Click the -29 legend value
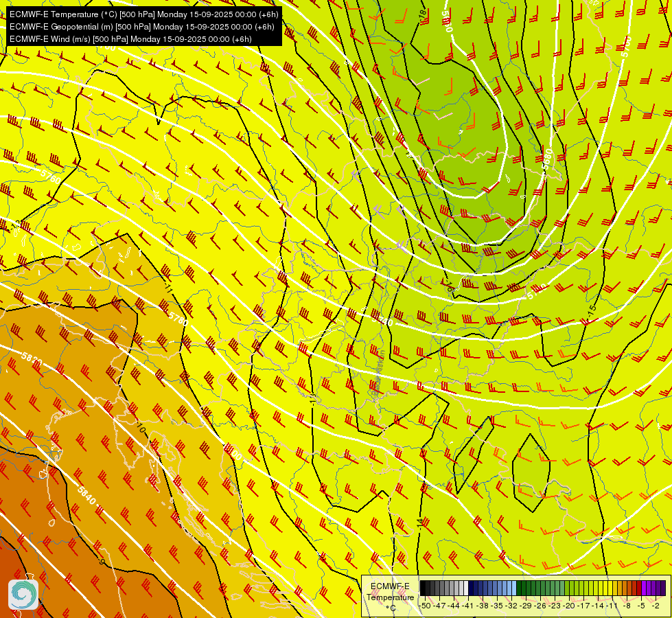Image resolution: width=672 pixels, height=618 pixels. click(526, 606)
